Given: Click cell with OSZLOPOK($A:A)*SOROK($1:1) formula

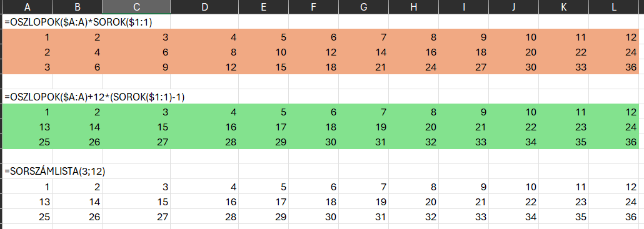Looking at the screenshot, I should tap(78, 23).
